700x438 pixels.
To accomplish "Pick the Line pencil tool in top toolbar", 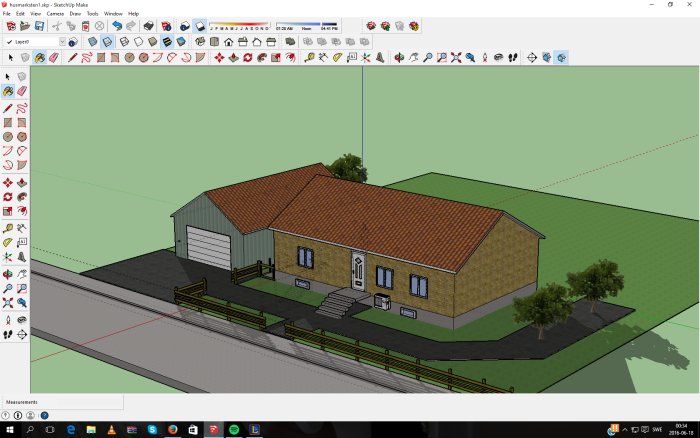I will (x=72, y=58).
